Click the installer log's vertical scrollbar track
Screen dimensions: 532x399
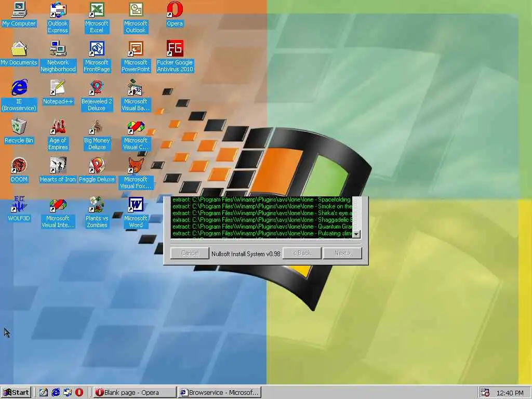click(x=356, y=213)
